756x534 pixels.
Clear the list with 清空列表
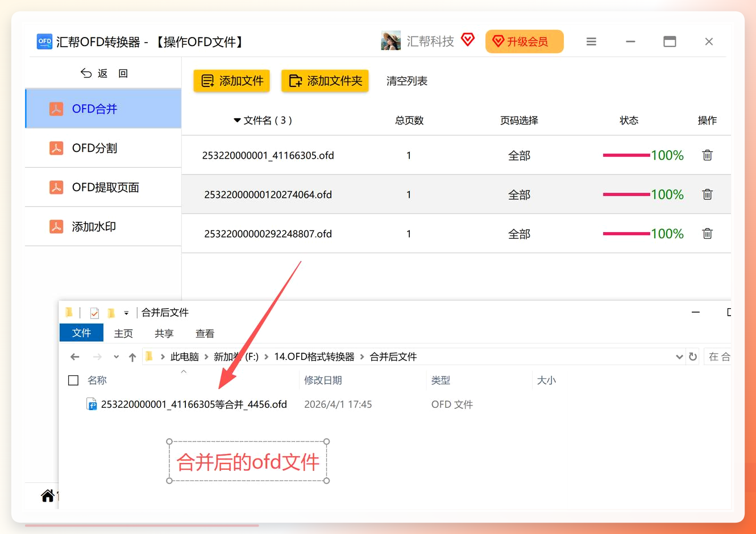[407, 81]
